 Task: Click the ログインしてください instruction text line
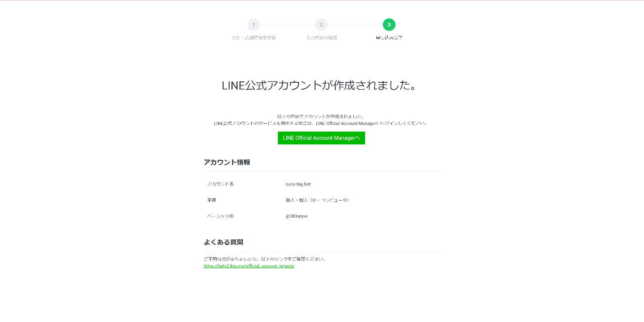tap(321, 123)
